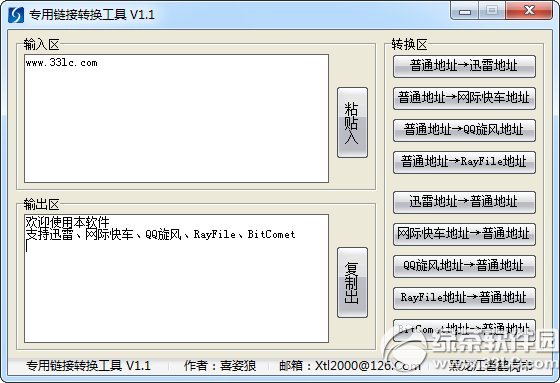Click the 作者：喜姿狼 status bar entry
The height and width of the screenshot is (383, 560).
[x=220, y=365]
